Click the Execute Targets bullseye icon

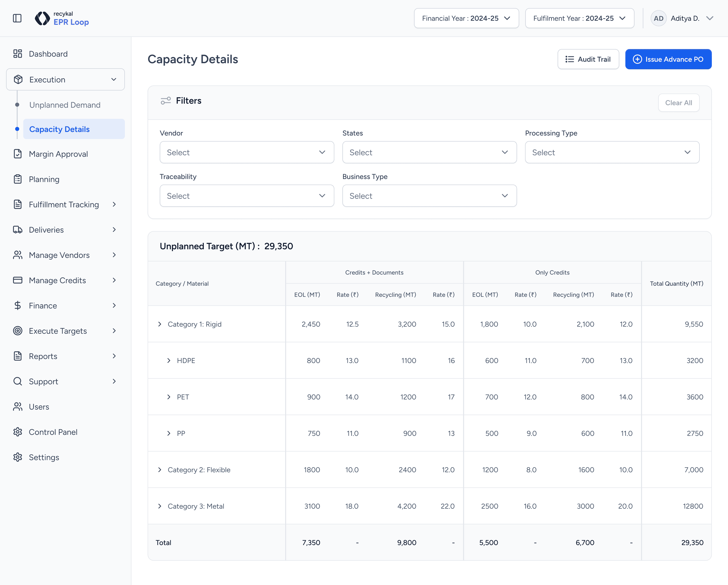17,331
